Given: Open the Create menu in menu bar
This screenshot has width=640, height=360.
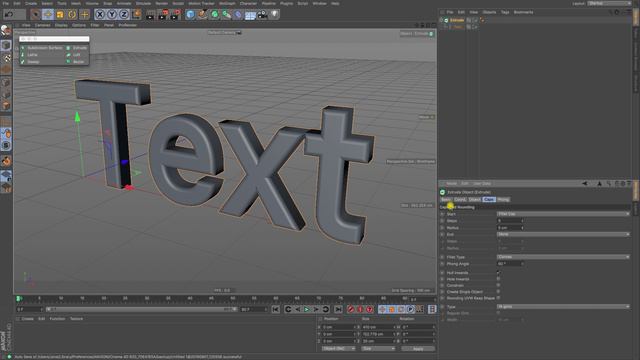Looking at the screenshot, I should point(31,3).
